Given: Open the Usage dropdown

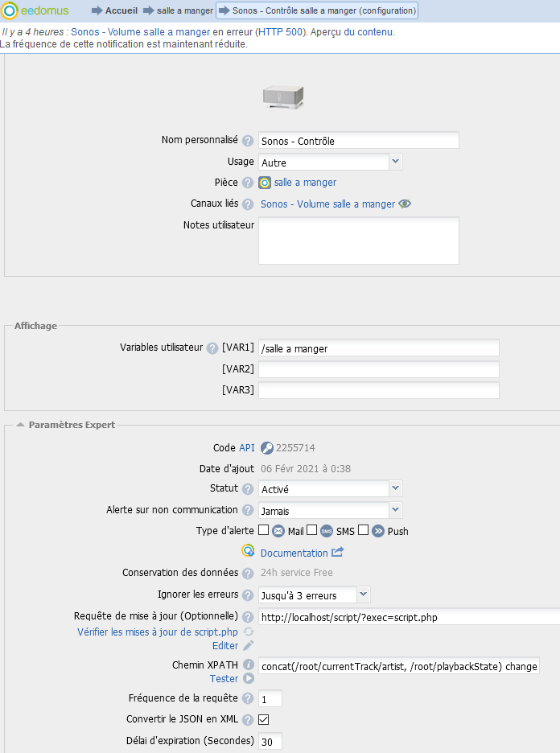Looking at the screenshot, I should point(395,162).
